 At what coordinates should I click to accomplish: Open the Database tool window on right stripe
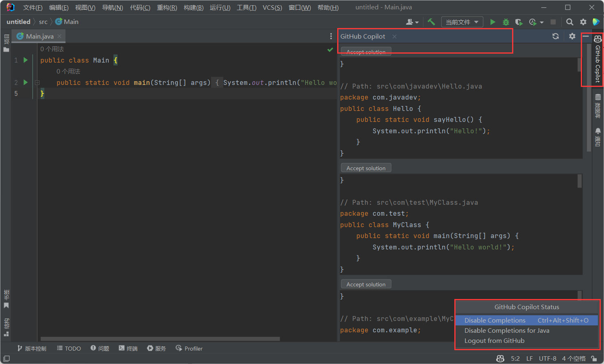click(x=597, y=106)
